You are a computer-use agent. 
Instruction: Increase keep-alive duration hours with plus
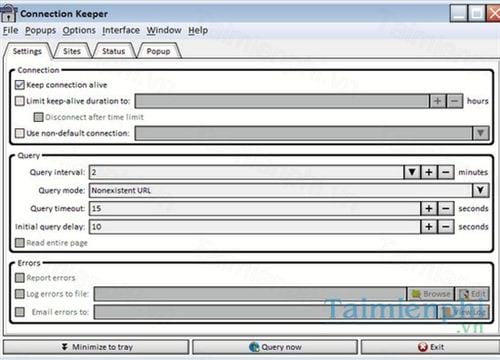(x=438, y=101)
